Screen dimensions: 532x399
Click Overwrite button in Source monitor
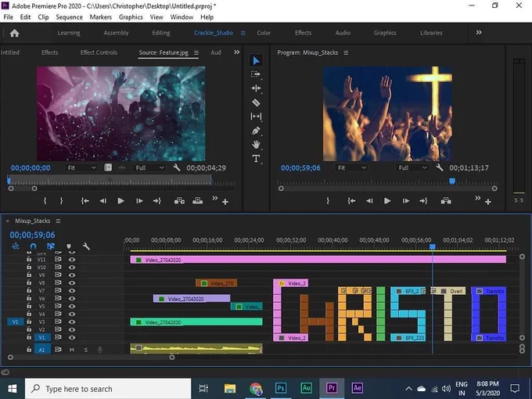tap(197, 201)
